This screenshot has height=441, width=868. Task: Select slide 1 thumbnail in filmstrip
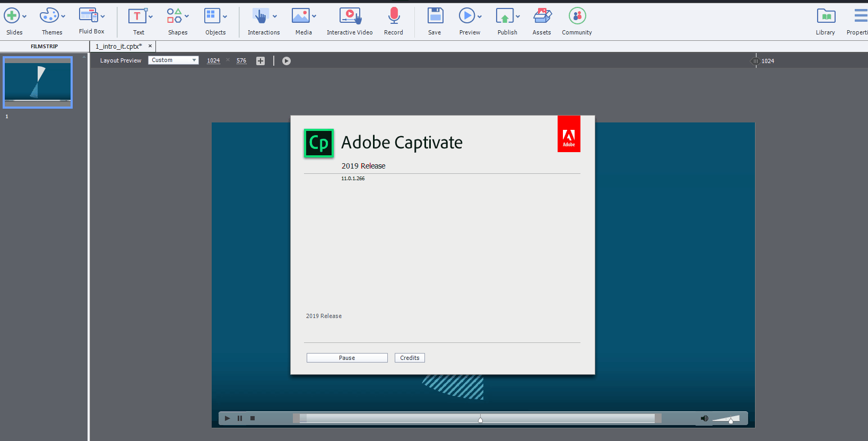click(x=38, y=82)
